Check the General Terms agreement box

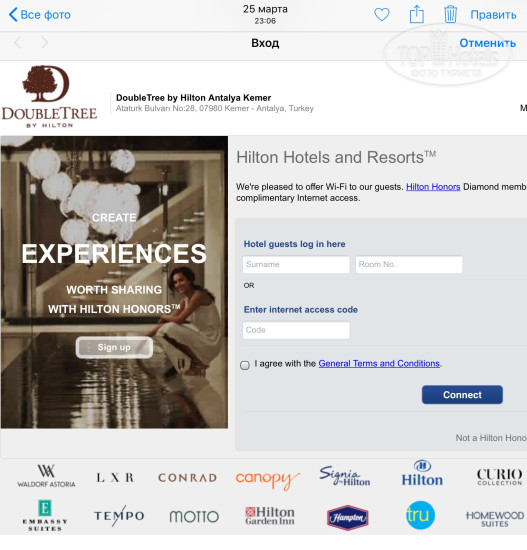(245, 365)
